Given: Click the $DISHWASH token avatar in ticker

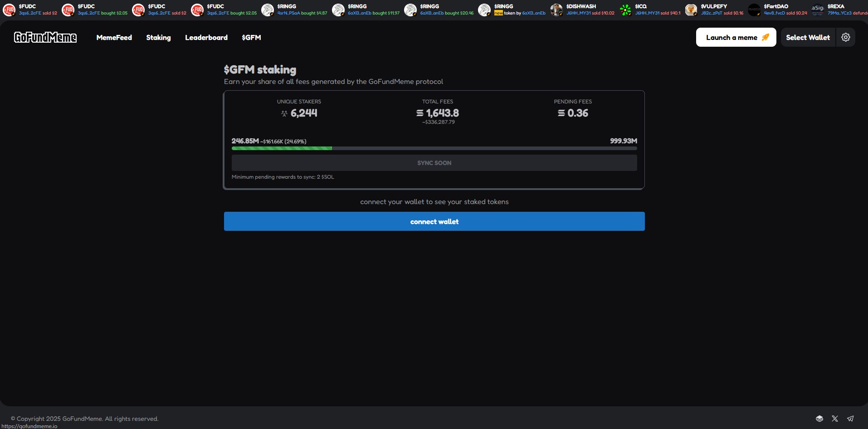Looking at the screenshot, I should [556, 10].
